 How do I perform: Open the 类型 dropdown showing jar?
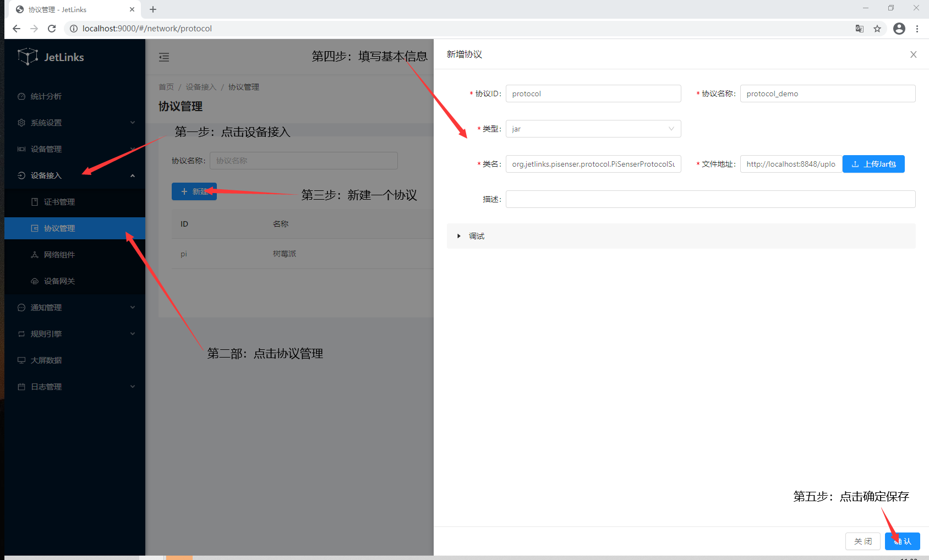click(x=593, y=129)
